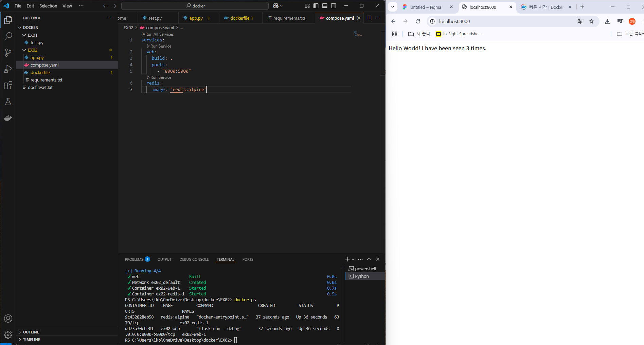The image size is (644, 345).
Task: Select the powershell terminal instance
Action: coord(365,269)
